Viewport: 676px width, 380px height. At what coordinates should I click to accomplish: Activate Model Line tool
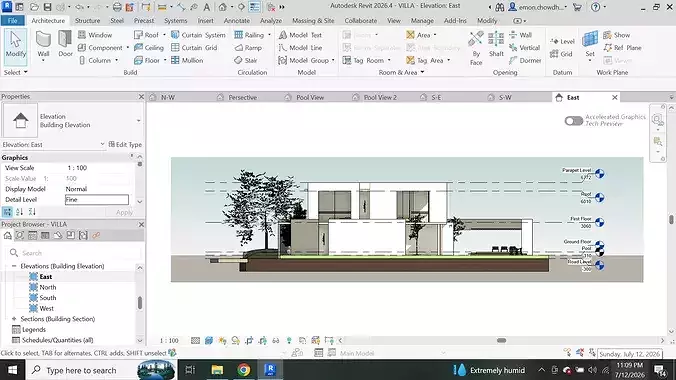(300, 47)
